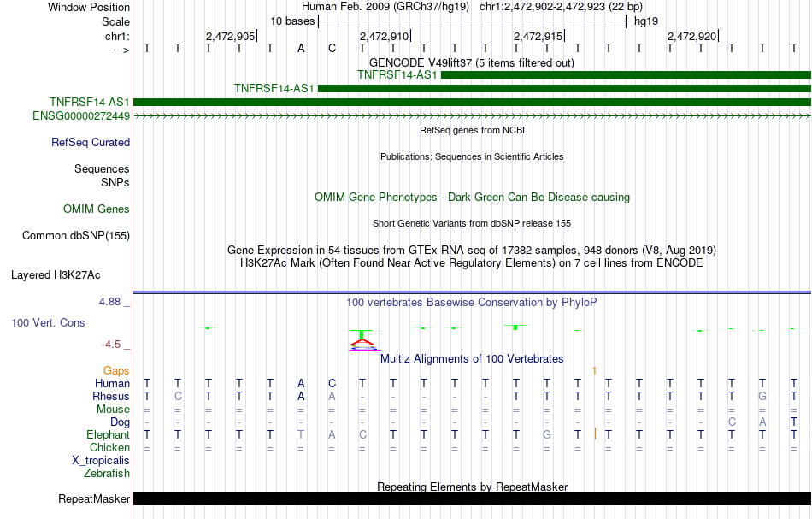Screen dimensions: 812x519
Task: Click the middle-length TNFRSF14-AS1 transcript label
Action: tap(274, 89)
